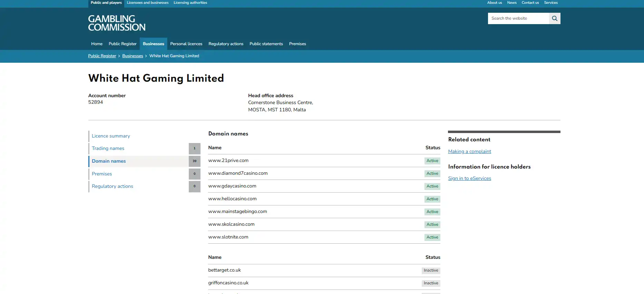Viewport: 644px width, 294px height.
Task: Open the Public and players tab
Action: coord(106,3)
